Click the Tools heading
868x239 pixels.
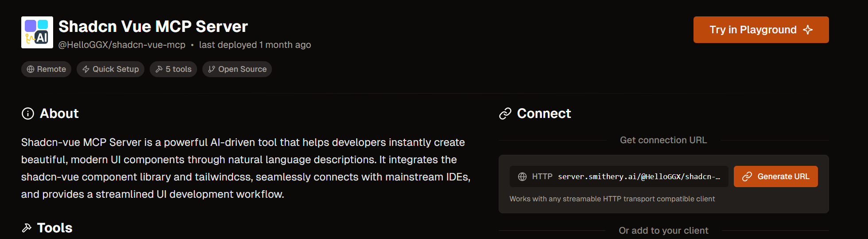tap(54, 228)
